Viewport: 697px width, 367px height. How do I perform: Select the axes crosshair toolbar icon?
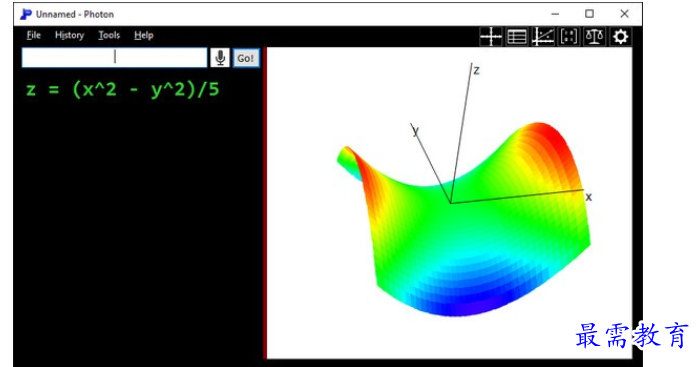pos(491,36)
